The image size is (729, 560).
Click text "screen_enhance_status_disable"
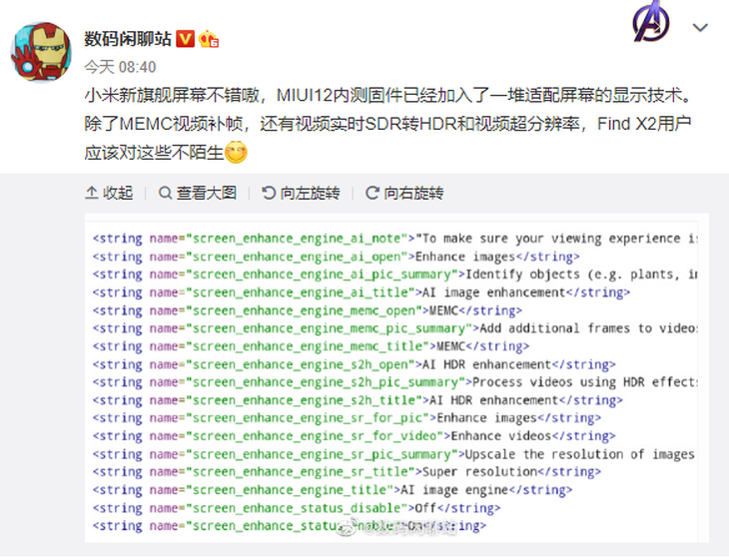pos(297,508)
